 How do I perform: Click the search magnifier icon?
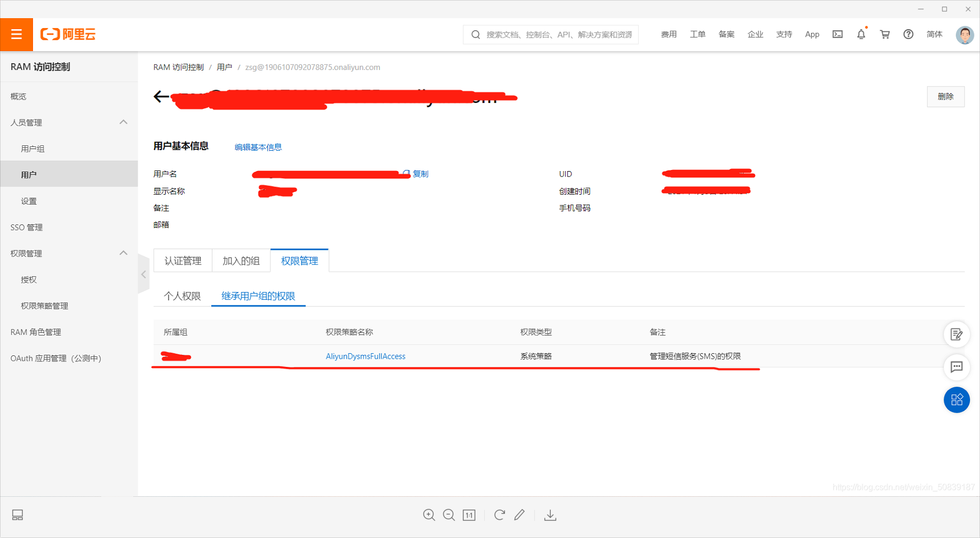pos(476,35)
